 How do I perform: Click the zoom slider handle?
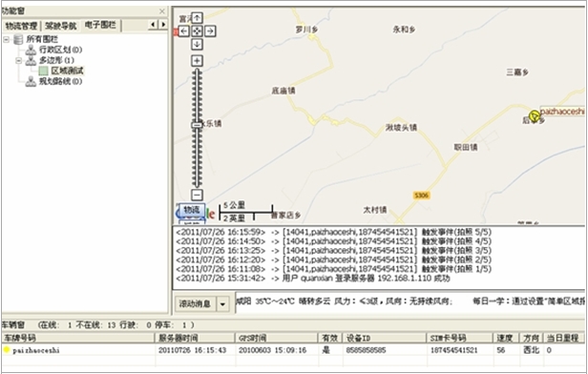point(197,125)
